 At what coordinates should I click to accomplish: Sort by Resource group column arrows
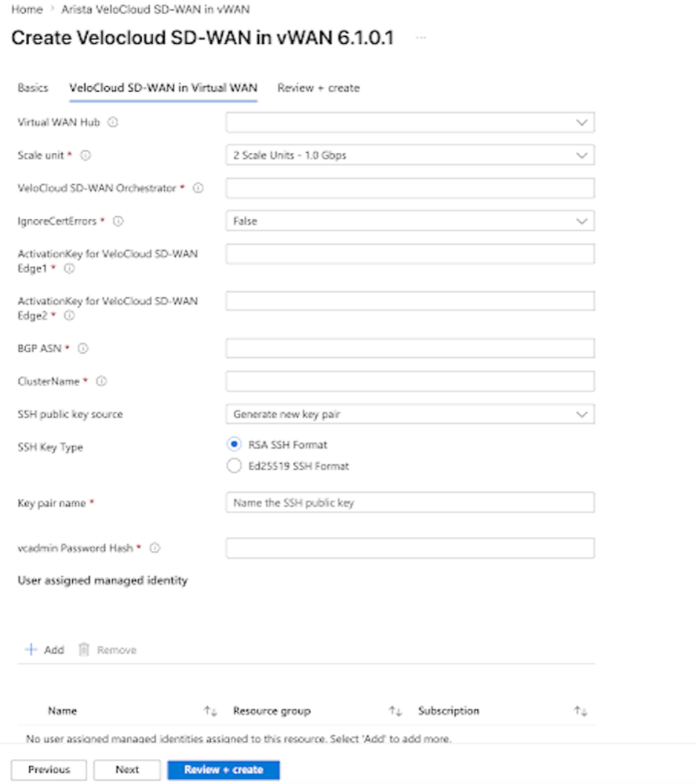click(x=395, y=710)
